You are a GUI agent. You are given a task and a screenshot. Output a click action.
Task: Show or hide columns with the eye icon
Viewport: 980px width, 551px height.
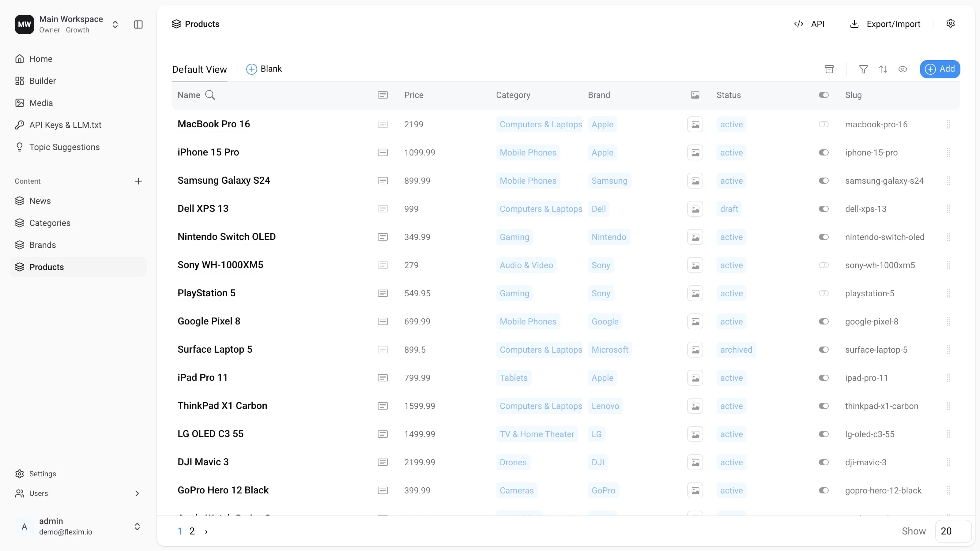[x=903, y=69]
